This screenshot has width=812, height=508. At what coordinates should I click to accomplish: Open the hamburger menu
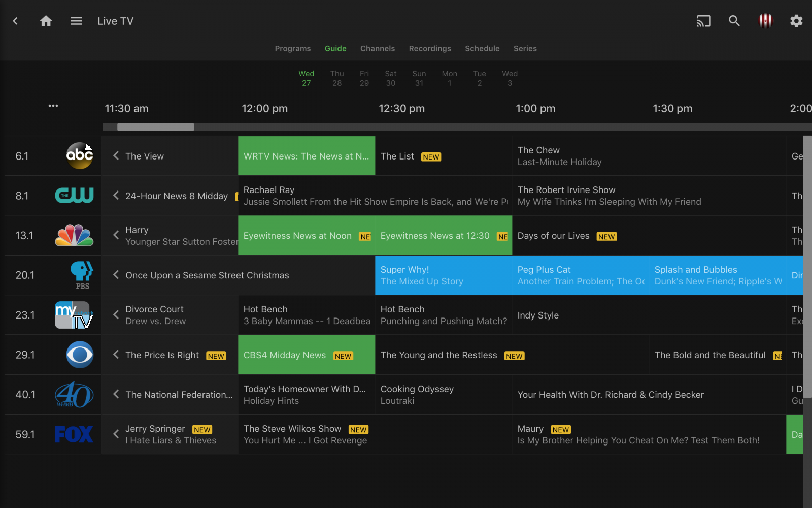coord(76,21)
